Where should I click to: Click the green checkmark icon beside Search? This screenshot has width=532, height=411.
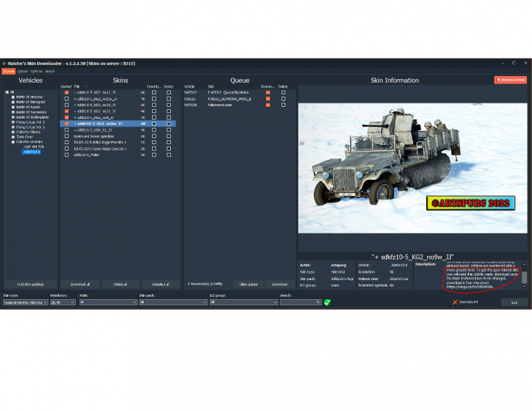(327, 302)
